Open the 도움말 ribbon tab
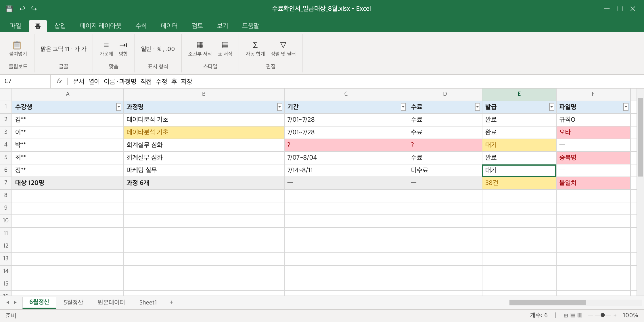The width and height of the screenshot is (644, 322). click(250, 26)
